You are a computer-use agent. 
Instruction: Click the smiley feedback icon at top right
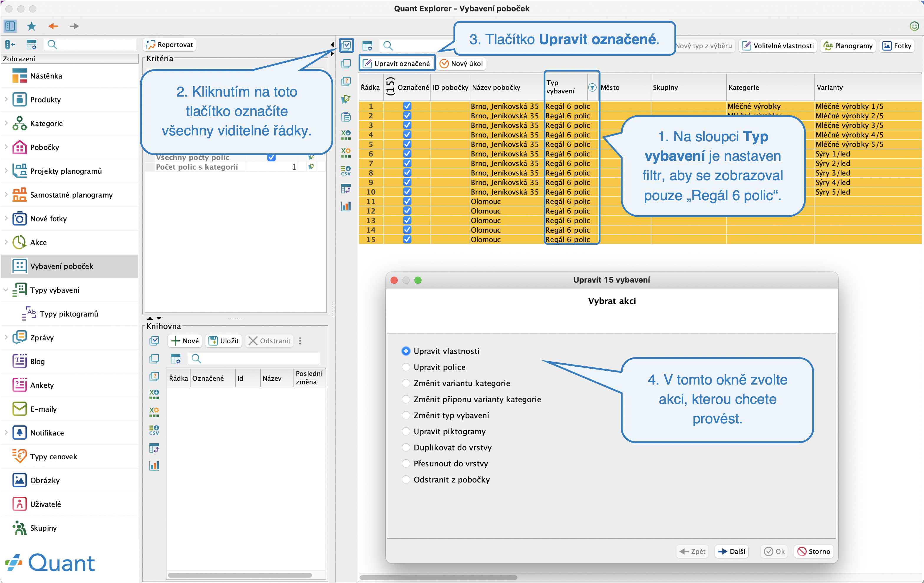[914, 26]
